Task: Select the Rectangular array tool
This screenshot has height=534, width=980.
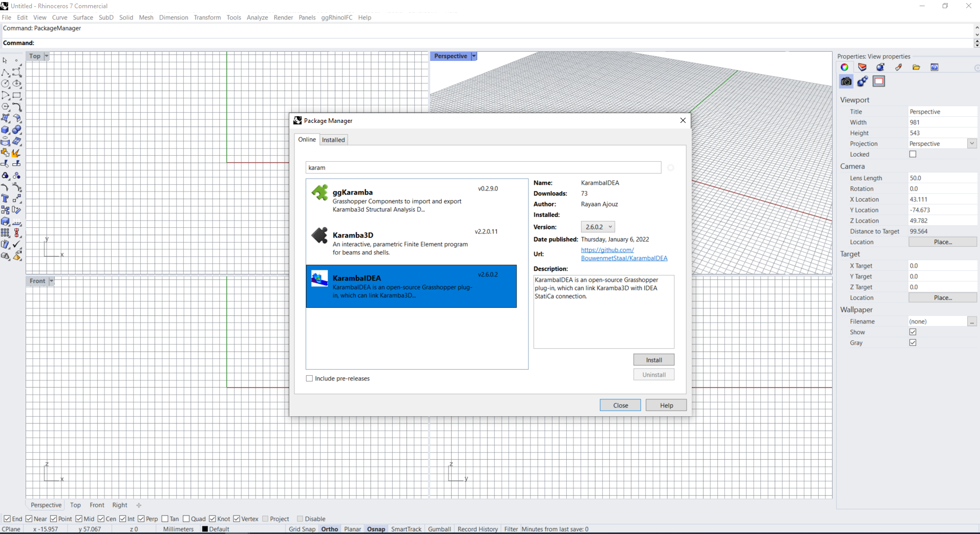Action: click(5, 233)
